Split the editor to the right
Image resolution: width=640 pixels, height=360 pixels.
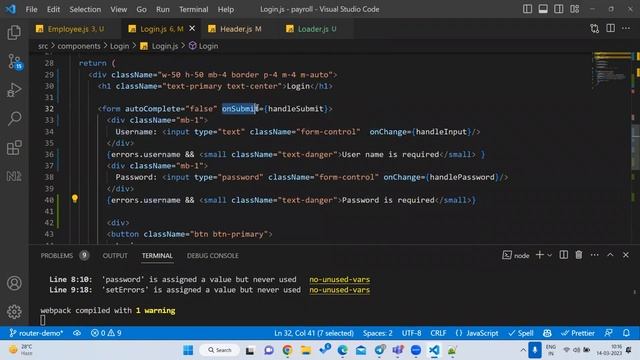[x=610, y=29]
